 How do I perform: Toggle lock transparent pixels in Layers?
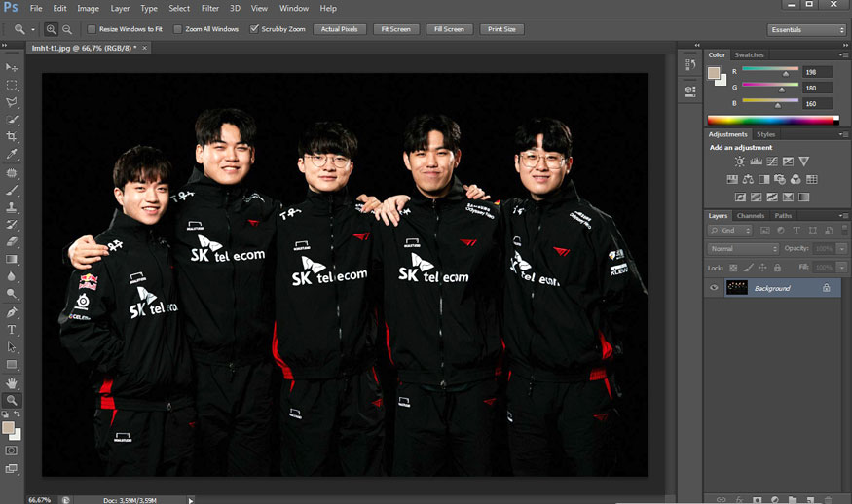click(x=733, y=268)
